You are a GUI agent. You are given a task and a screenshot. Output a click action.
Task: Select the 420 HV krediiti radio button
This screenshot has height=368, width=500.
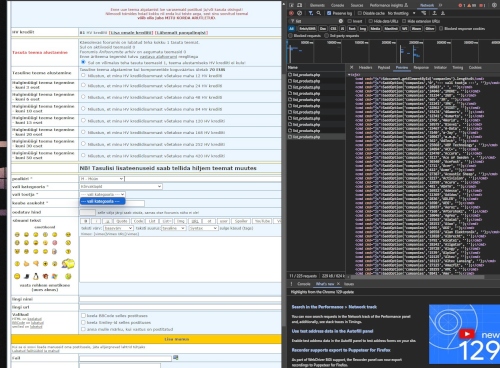click(83, 155)
